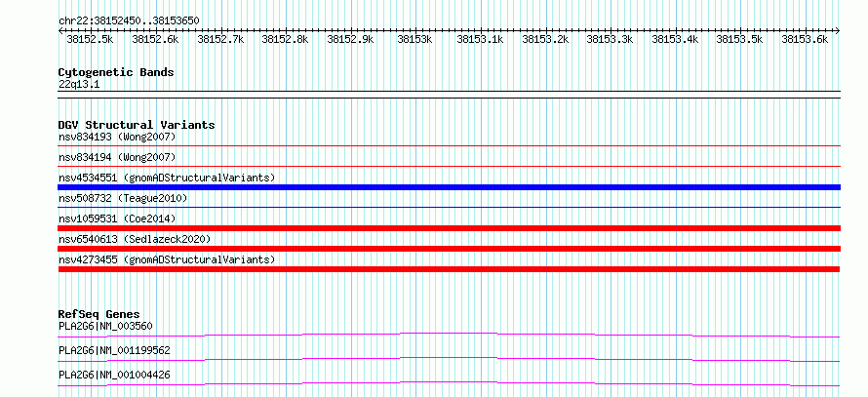Open variant nsv4273455 gnomAD label
868x397 pixels.
167,259
